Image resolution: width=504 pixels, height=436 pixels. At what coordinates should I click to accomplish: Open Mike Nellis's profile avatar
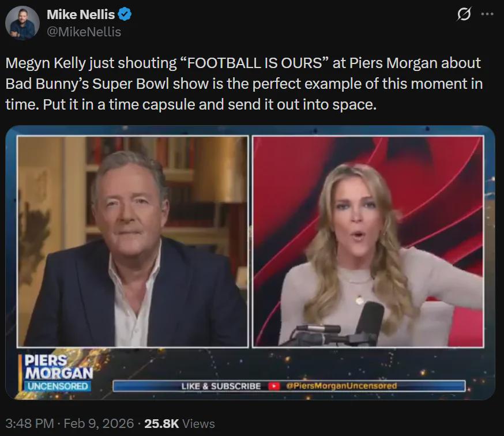(x=22, y=23)
